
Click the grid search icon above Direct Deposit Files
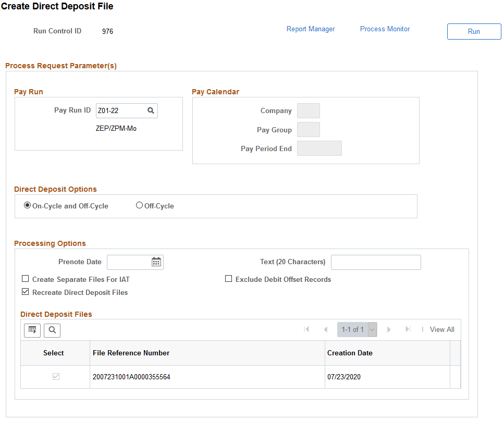(x=52, y=330)
